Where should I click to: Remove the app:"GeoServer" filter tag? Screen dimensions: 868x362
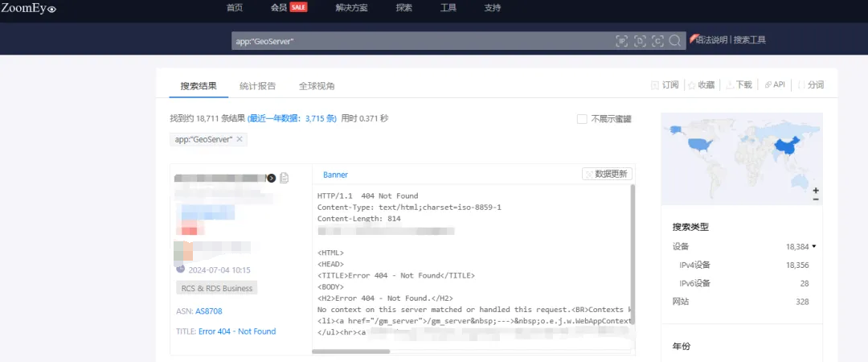tap(240, 139)
